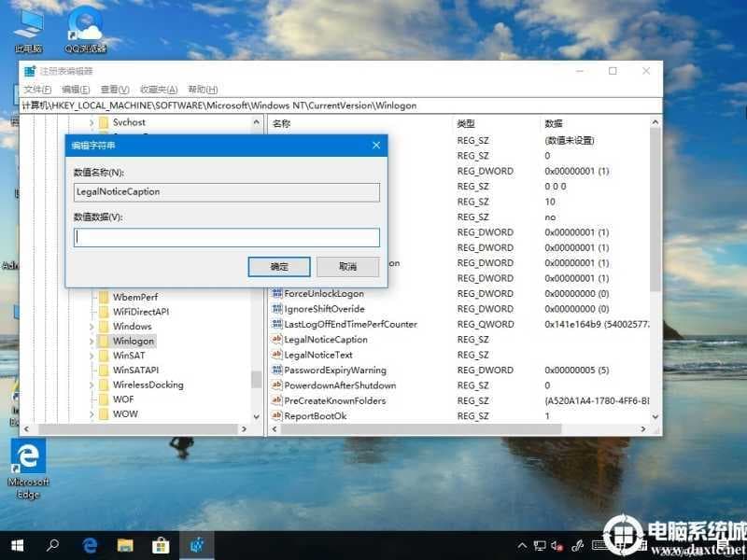Select the WbemPerf folder
The height and width of the screenshot is (560, 747).
coord(134,297)
